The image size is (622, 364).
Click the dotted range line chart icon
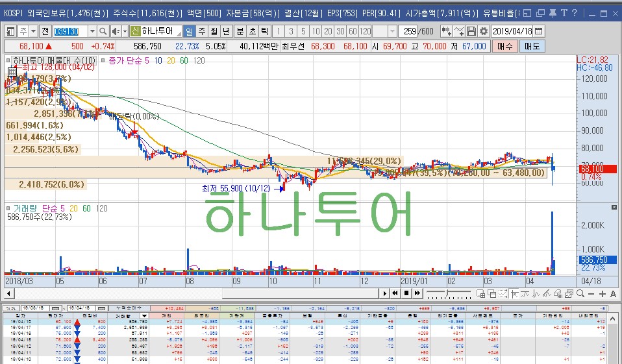[503, 293]
